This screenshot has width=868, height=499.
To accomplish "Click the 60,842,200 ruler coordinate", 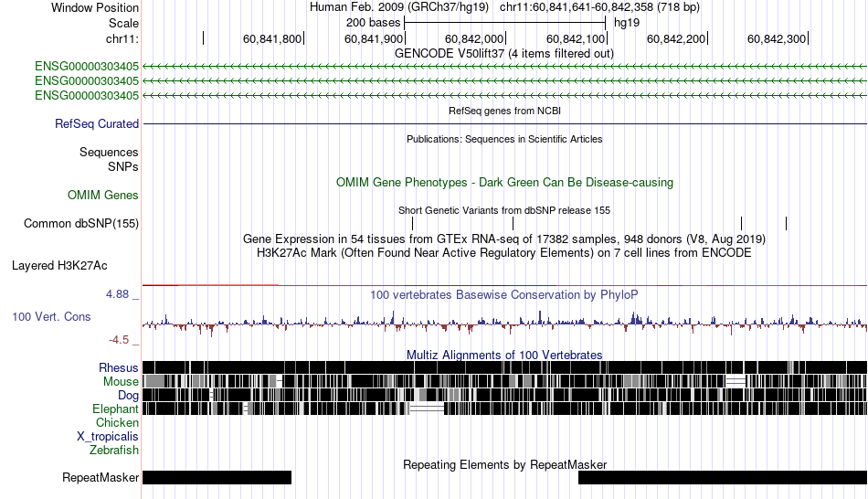I will pos(676,38).
